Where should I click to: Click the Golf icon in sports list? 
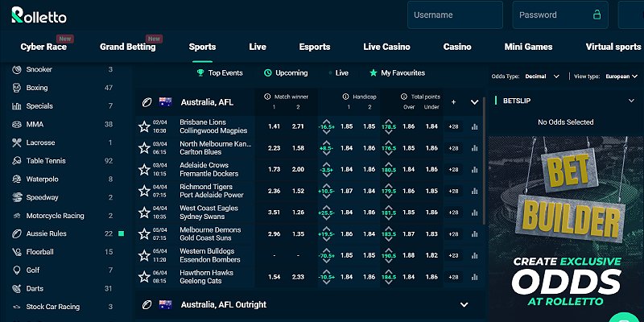tap(16, 270)
